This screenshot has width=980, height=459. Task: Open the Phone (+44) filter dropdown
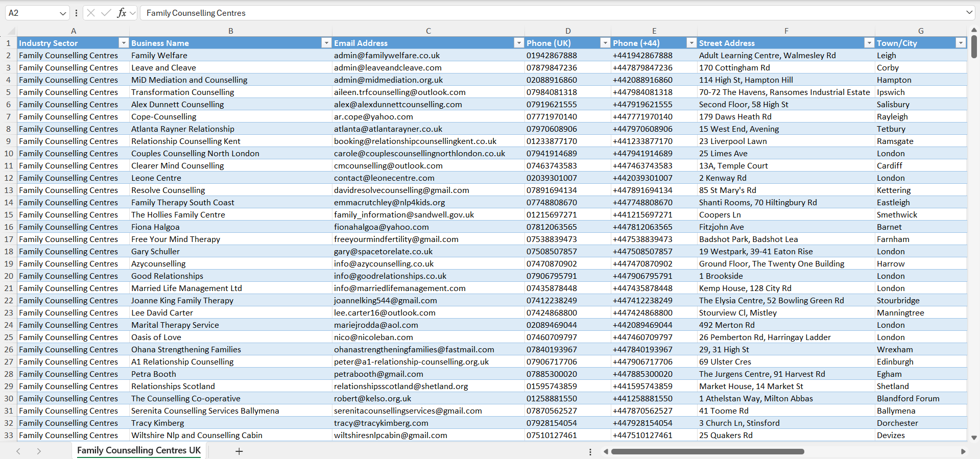point(691,43)
